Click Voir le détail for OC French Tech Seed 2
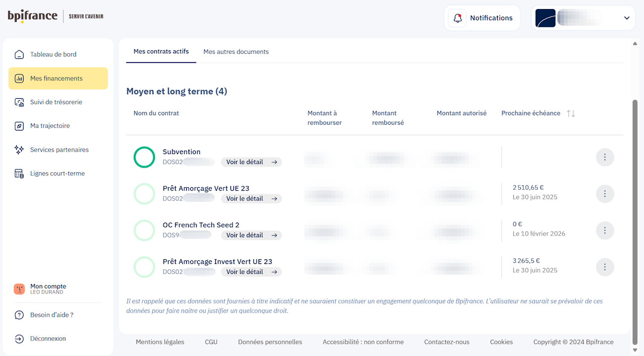644x356 pixels. pos(251,235)
